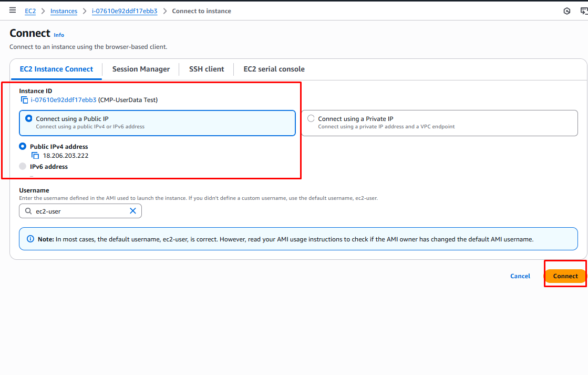This screenshot has height=375, width=588.
Task: Copy the public IPv4 address 18.206.203.222
Action: click(35, 156)
